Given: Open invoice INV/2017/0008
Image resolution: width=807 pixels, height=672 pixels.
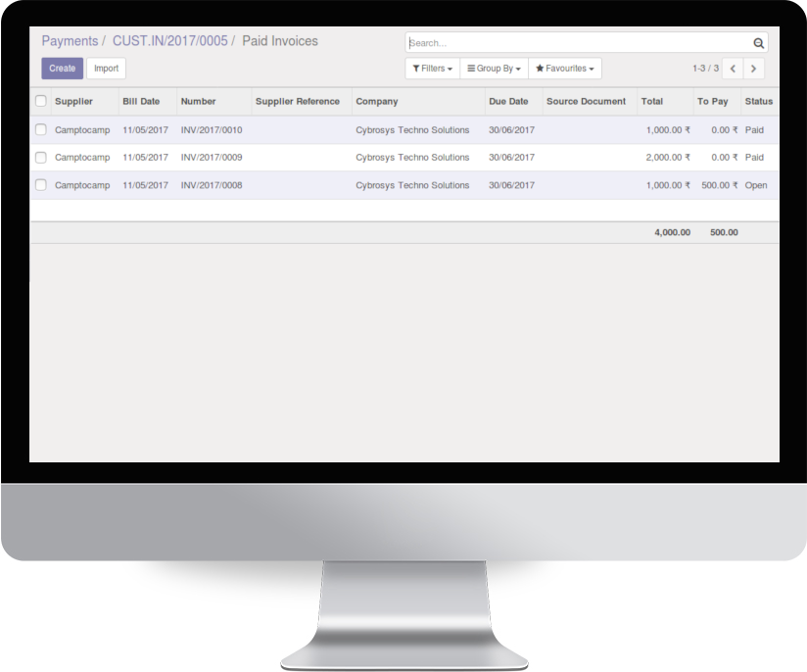Looking at the screenshot, I should click(x=212, y=185).
